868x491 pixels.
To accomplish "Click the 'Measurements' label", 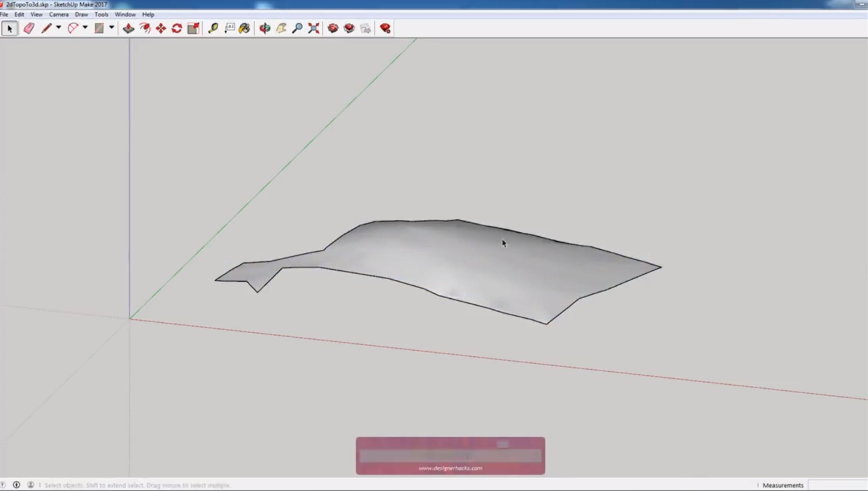I will click(x=783, y=485).
